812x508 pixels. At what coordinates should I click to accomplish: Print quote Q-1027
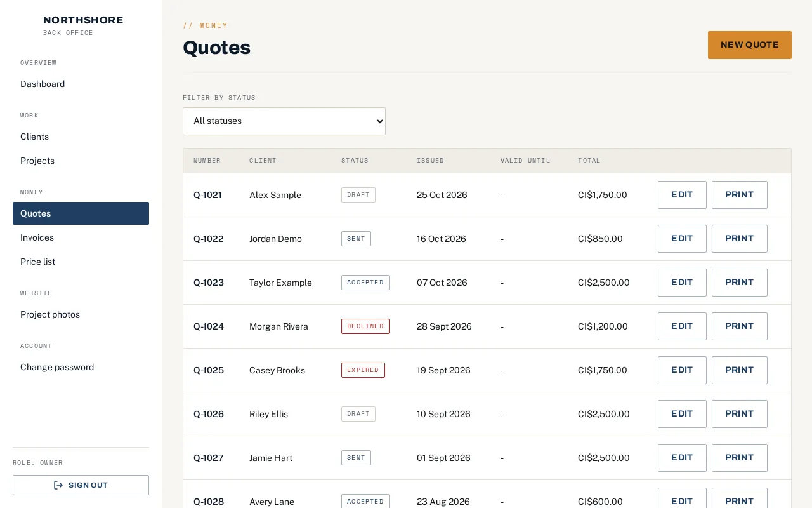pyautogui.click(x=740, y=458)
